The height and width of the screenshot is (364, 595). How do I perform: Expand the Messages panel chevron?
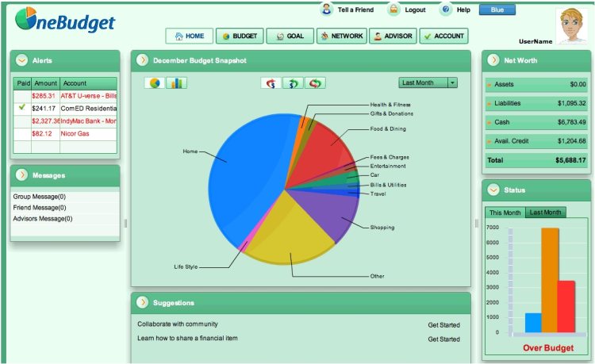21,174
